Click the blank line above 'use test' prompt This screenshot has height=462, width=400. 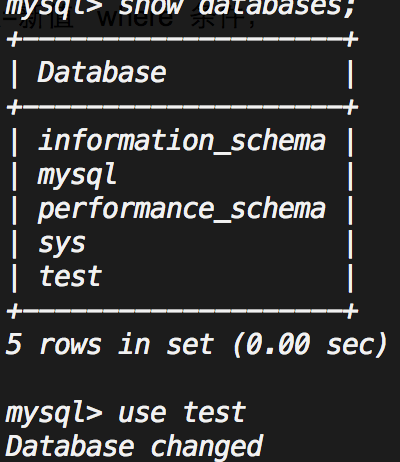pyautogui.click(x=200, y=379)
